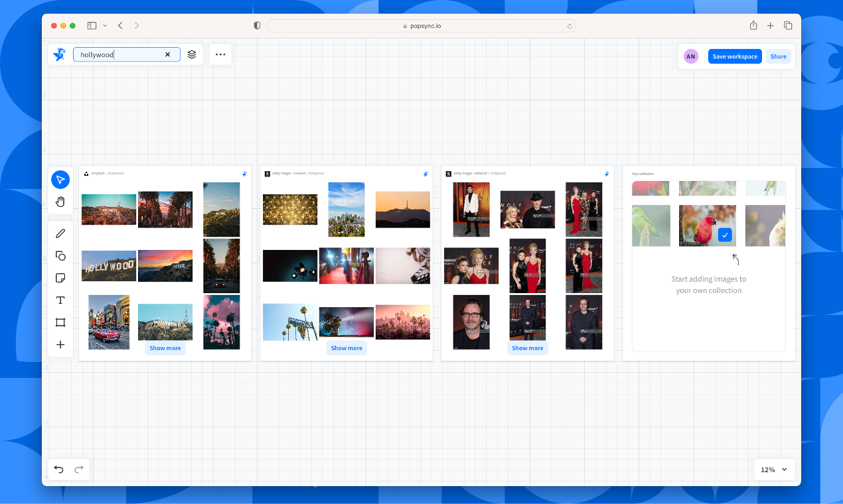
Task: Clear the hollywood search with the X
Action: pos(167,54)
